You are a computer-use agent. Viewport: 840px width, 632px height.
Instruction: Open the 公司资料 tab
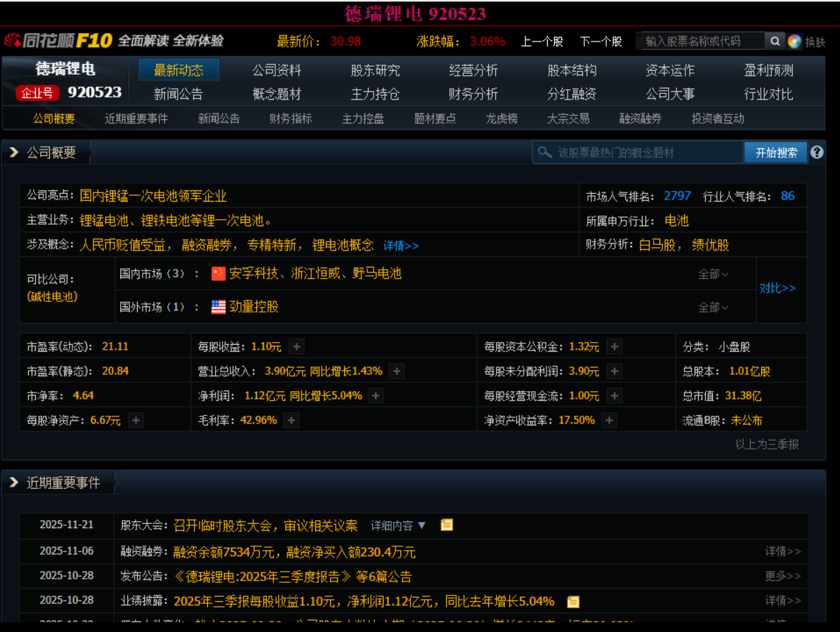click(x=277, y=70)
